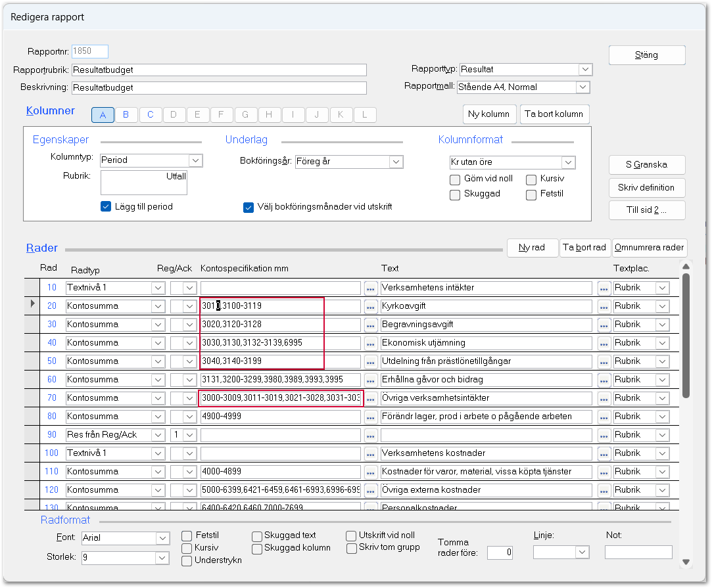Click ellipsis beside 4000-4899 account specification

click(x=371, y=472)
